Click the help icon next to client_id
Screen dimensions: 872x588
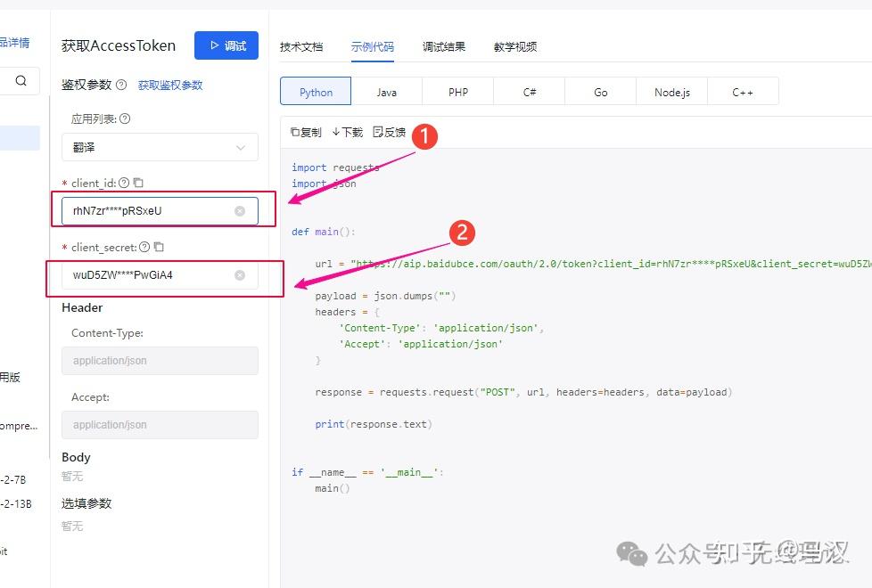pos(122,184)
